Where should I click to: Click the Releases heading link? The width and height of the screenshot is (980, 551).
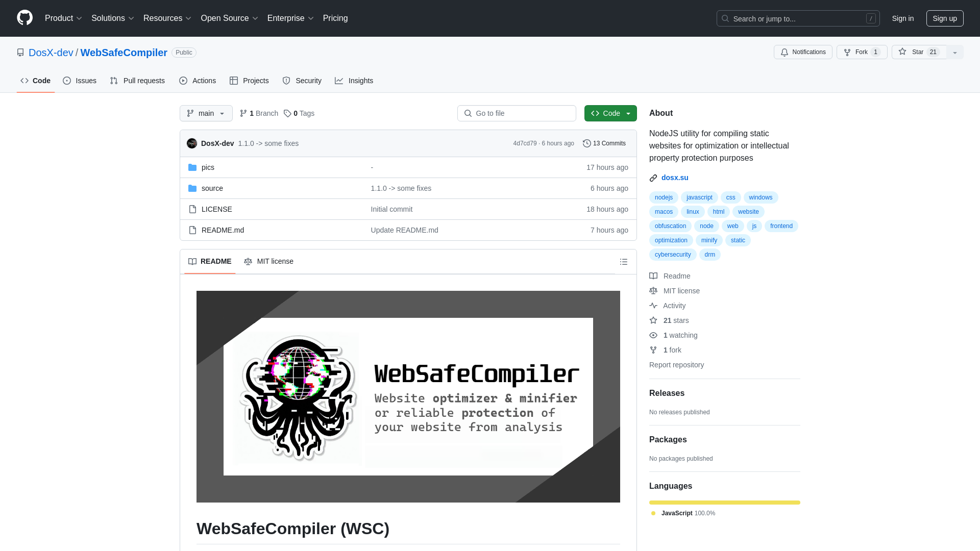pyautogui.click(x=667, y=393)
